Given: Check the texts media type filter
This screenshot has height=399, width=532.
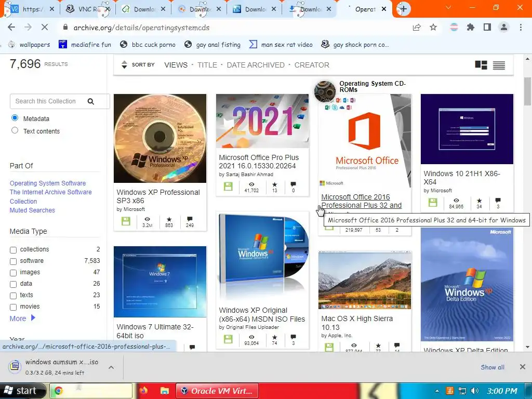Looking at the screenshot, I should coord(13,296).
